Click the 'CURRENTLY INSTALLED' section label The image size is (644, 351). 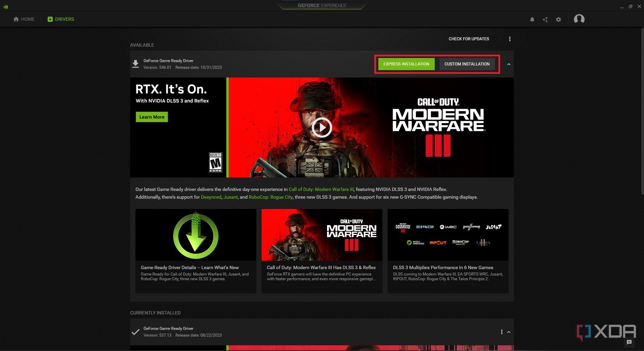click(155, 313)
